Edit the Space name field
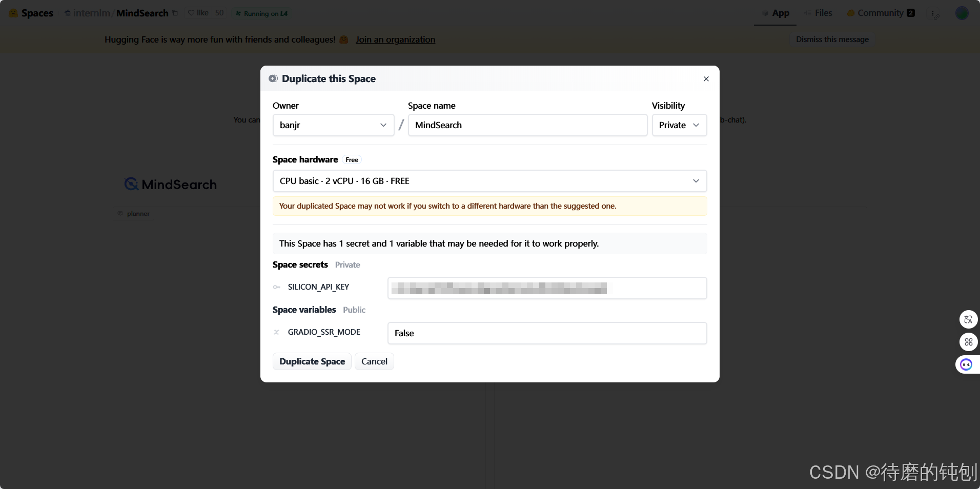 pos(527,125)
